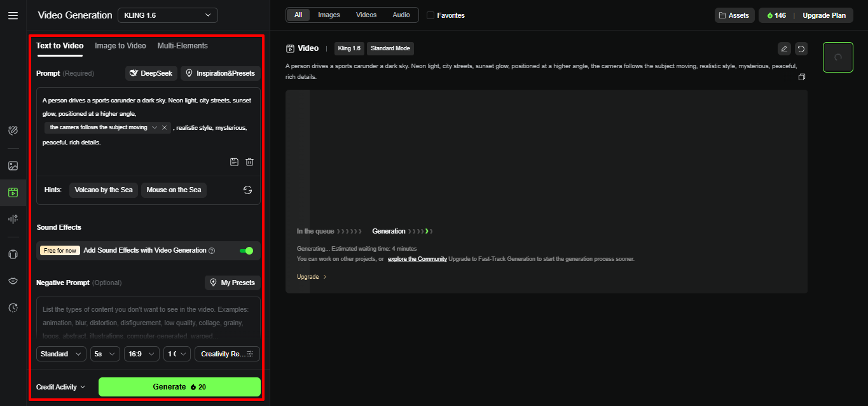Remove the camera movement chip via its X

164,127
